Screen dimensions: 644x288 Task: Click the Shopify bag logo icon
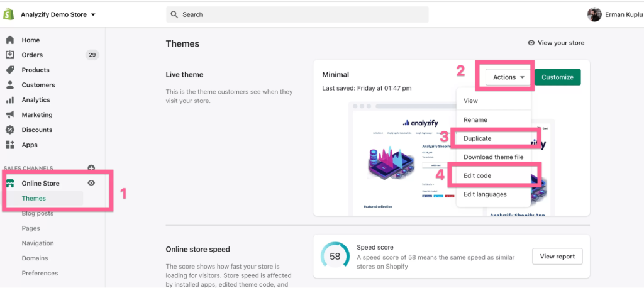pyautogui.click(x=9, y=14)
